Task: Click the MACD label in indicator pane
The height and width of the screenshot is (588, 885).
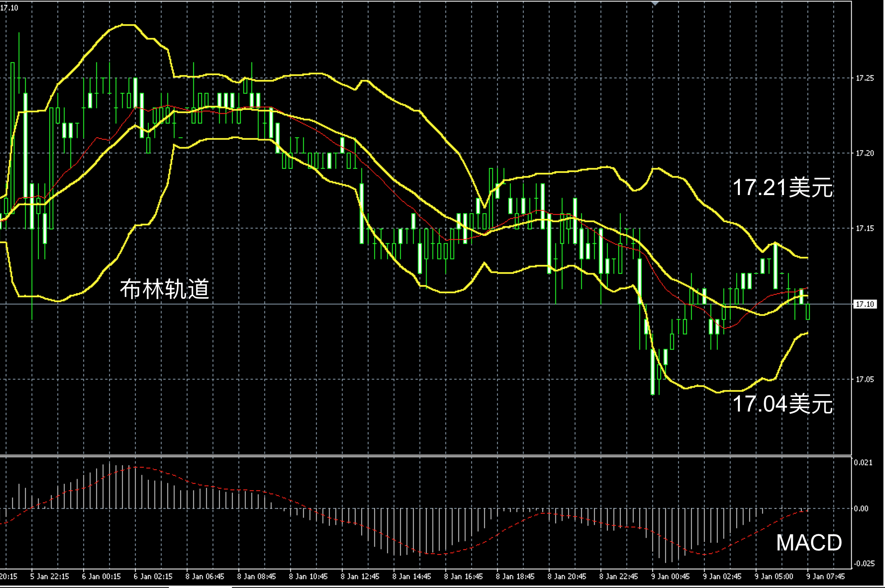Action: click(x=809, y=542)
